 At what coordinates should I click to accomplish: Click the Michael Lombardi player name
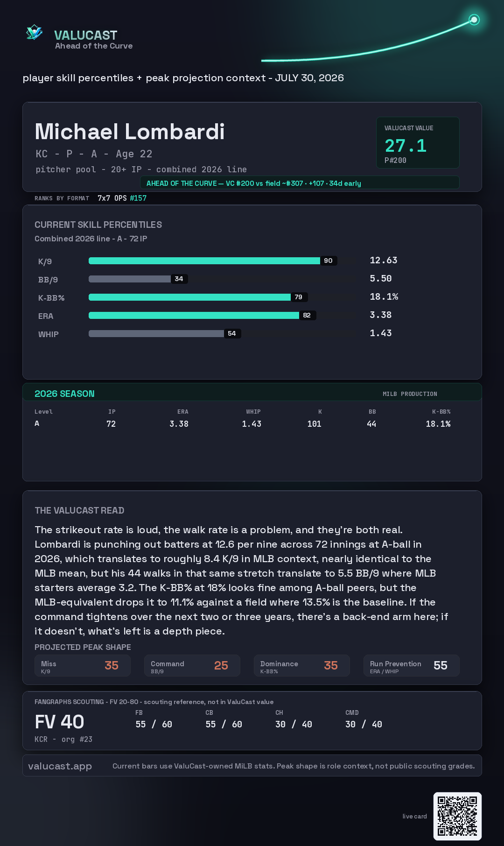(130, 132)
